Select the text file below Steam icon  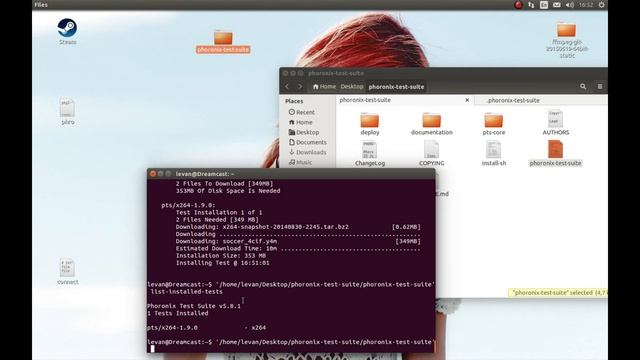coord(67,111)
